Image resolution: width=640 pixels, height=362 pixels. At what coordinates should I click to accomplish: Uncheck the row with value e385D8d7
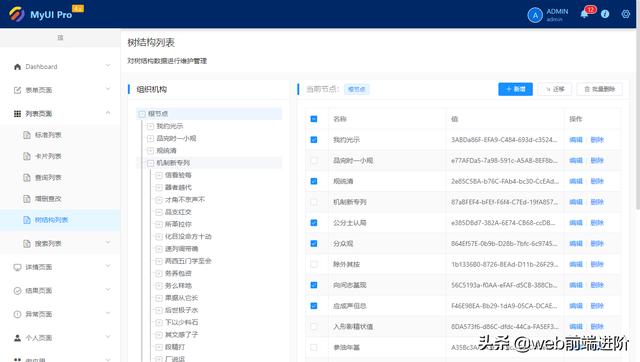(313, 223)
